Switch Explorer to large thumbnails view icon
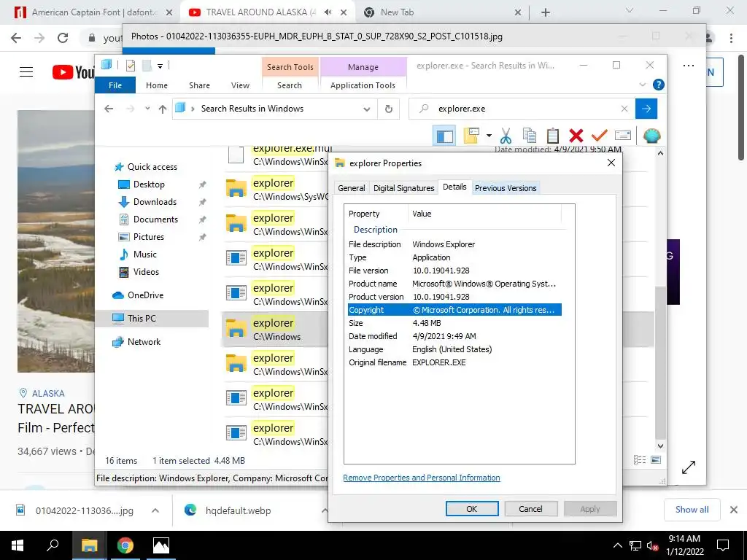The width and height of the screenshot is (747, 560). click(x=656, y=459)
